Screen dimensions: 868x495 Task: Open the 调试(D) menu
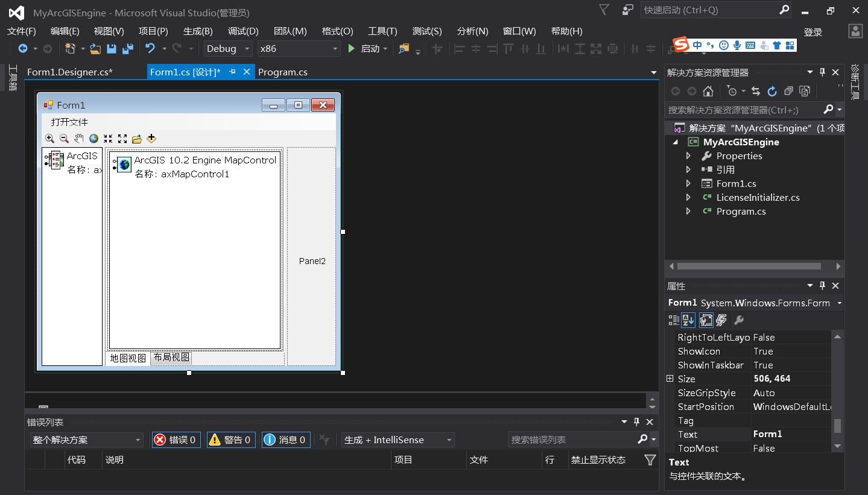[x=242, y=31]
